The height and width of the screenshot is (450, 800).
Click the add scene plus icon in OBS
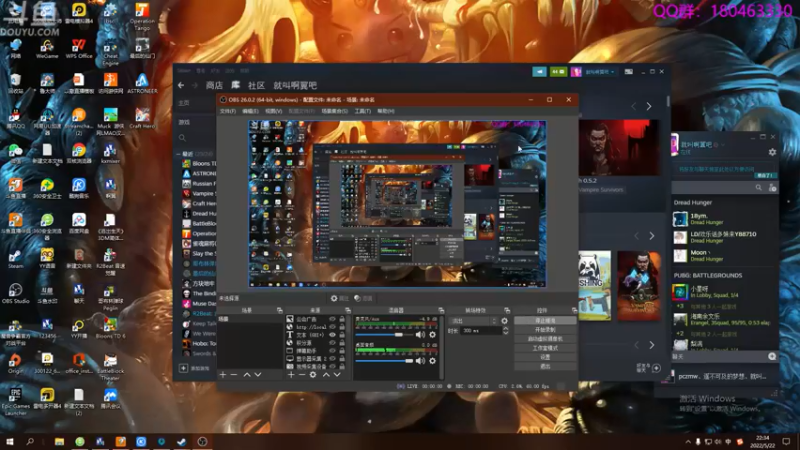point(223,374)
